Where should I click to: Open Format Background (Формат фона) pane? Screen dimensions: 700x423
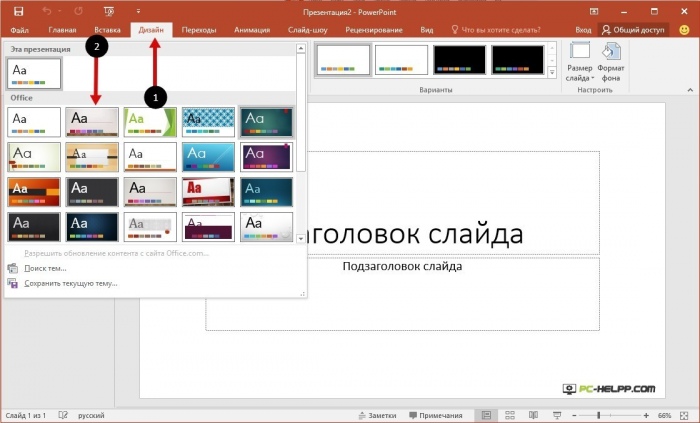pyautogui.click(x=612, y=60)
